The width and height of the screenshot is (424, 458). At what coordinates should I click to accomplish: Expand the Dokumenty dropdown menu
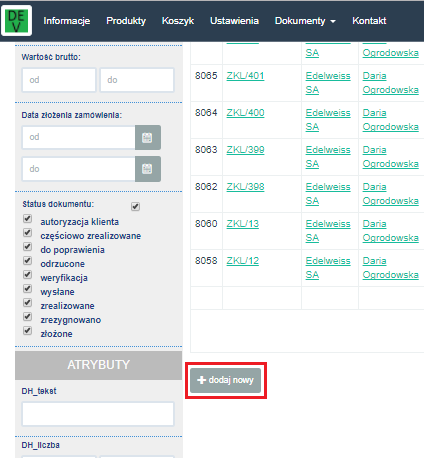click(305, 21)
